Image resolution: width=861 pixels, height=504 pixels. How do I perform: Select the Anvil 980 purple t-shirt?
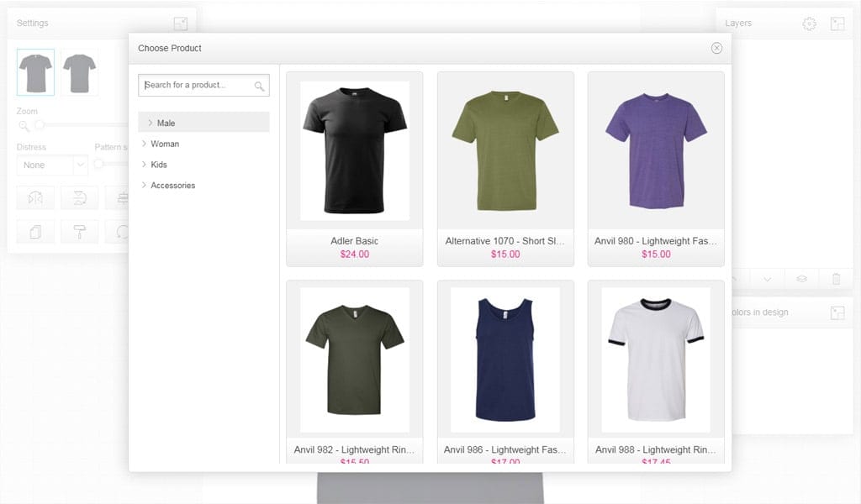656,151
